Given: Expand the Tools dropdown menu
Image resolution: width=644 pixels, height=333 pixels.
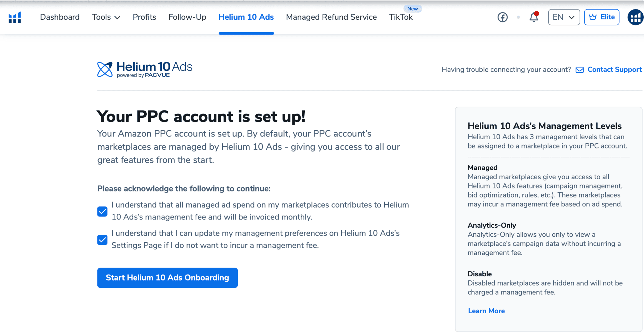Looking at the screenshot, I should click(x=106, y=17).
